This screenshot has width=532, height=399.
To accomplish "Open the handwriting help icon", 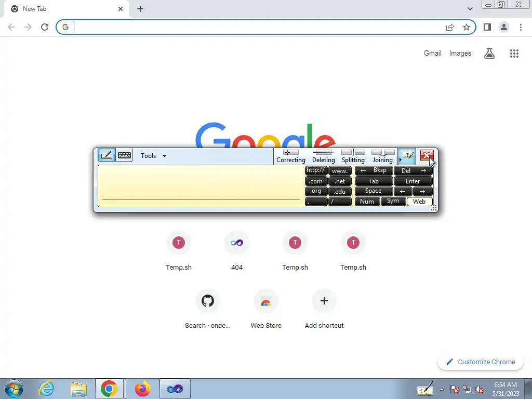I will point(408,156).
